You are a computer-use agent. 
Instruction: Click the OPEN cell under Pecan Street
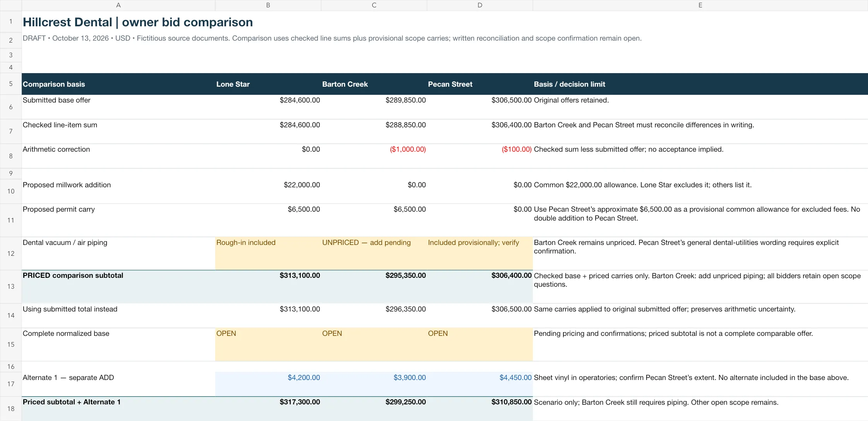click(480, 344)
